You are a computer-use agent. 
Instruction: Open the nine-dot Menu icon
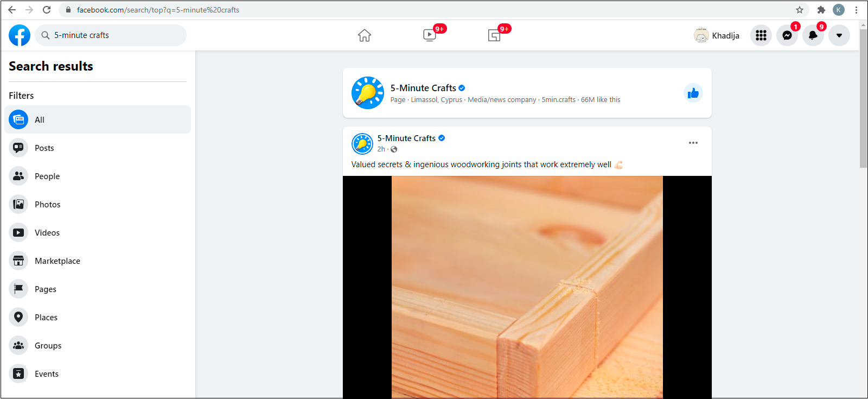click(761, 35)
